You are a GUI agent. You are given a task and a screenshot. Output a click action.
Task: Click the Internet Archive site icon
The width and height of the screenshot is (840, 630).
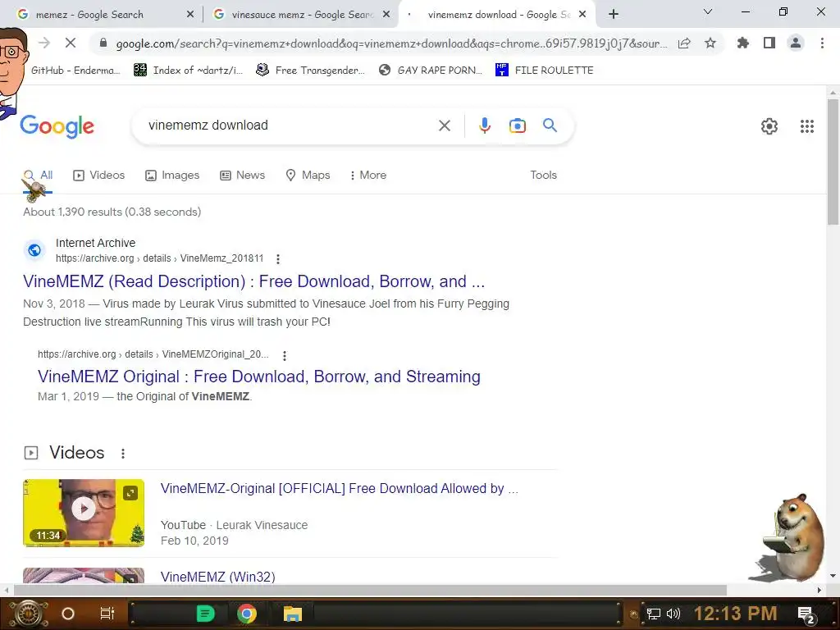click(34, 250)
